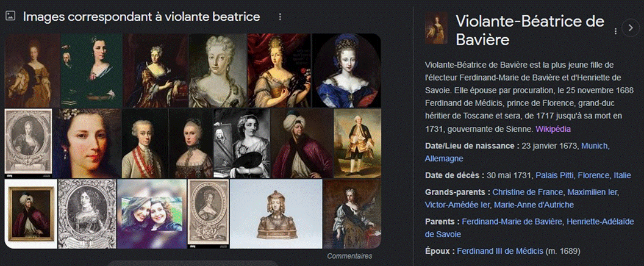Open the framed painting of turbaned man

click(x=31, y=214)
